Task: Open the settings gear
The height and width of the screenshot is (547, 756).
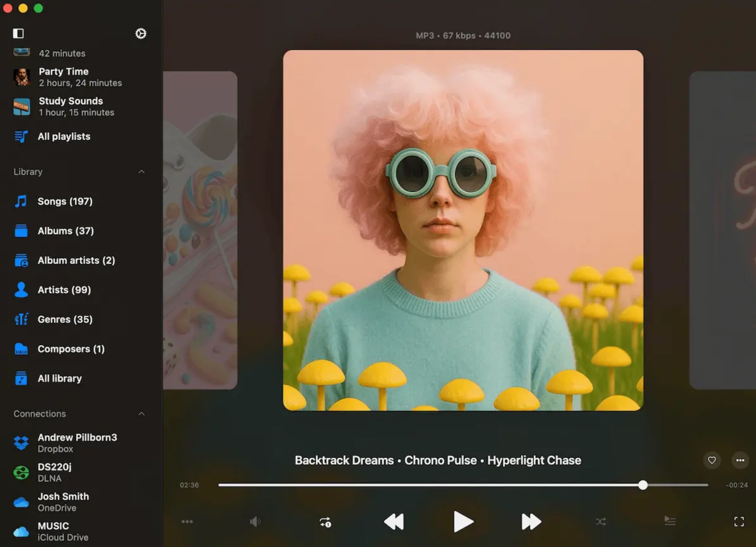Action: (x=141, y=33)
